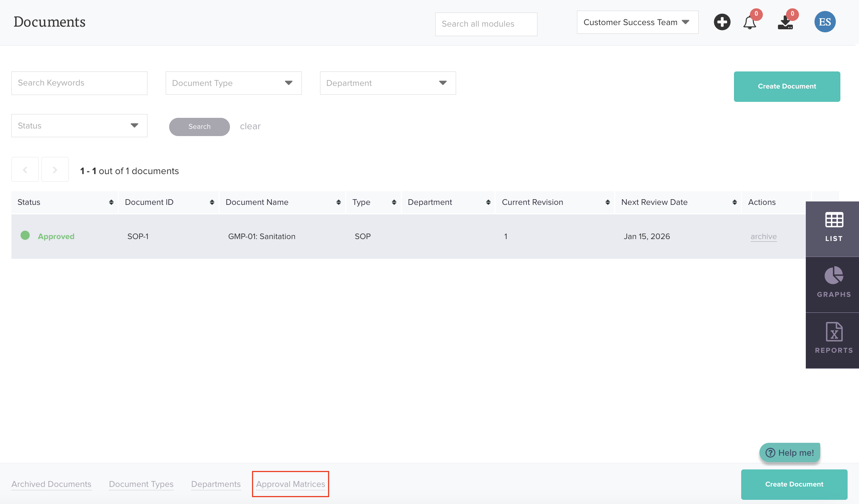This screenshot has height=504, width=859.
Task: Sort by Next Review Date arrows
Action: click(x=734, y=202)
